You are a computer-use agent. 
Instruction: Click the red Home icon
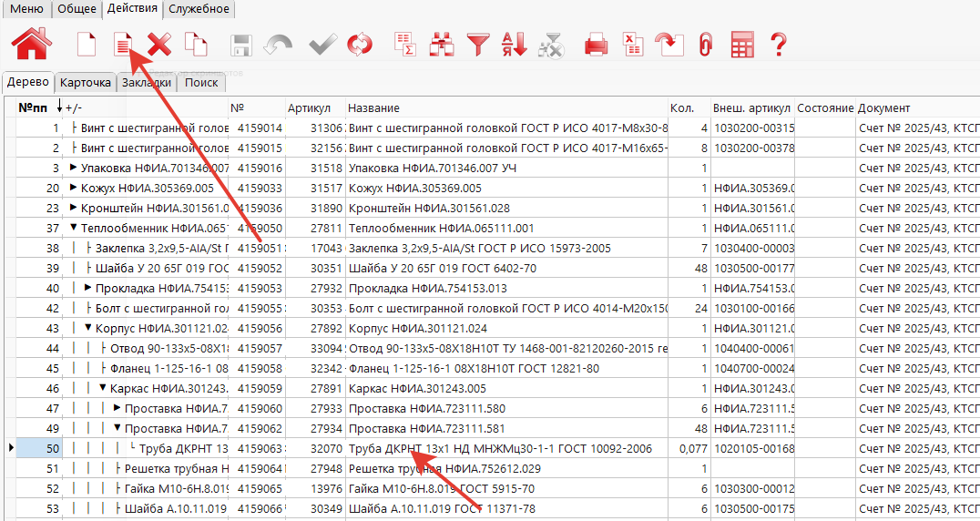click(x=31, y=44)
